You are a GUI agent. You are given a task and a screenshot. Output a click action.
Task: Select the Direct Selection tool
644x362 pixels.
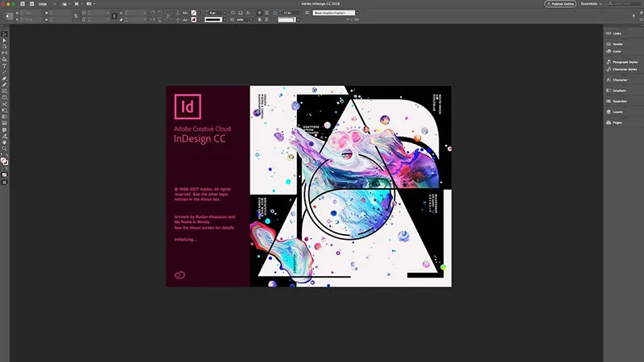click(x=5, y=40)
